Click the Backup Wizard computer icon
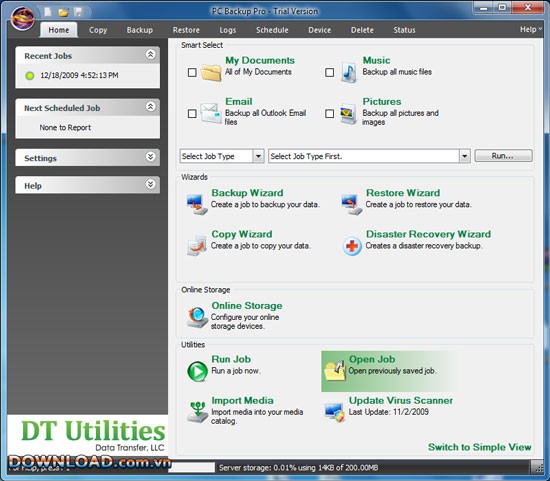Screen dimensions: 550x481 pyautogui.click(x=196, y=204)
